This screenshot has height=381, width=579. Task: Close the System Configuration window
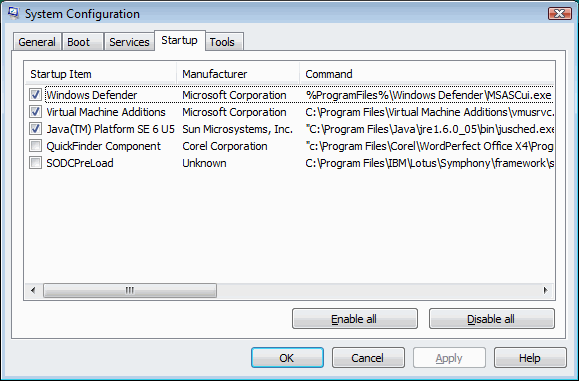[x=560, y=14]
